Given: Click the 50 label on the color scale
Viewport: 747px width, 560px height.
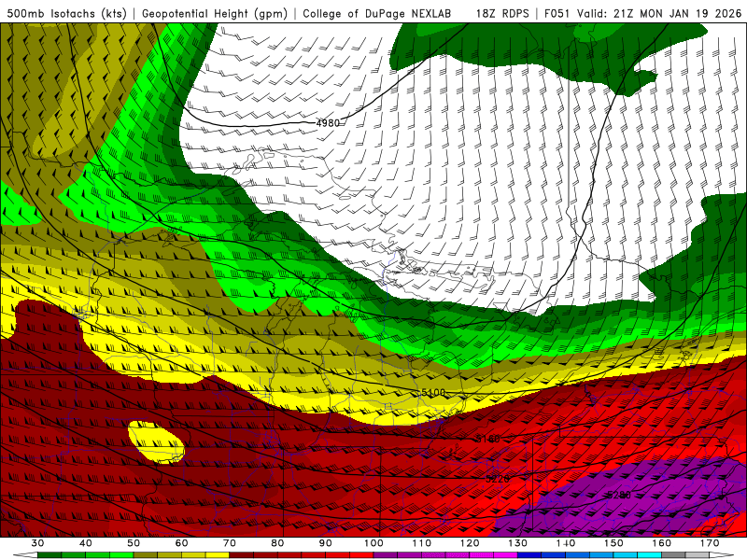Looking at the screenshot, I should 134,543.
